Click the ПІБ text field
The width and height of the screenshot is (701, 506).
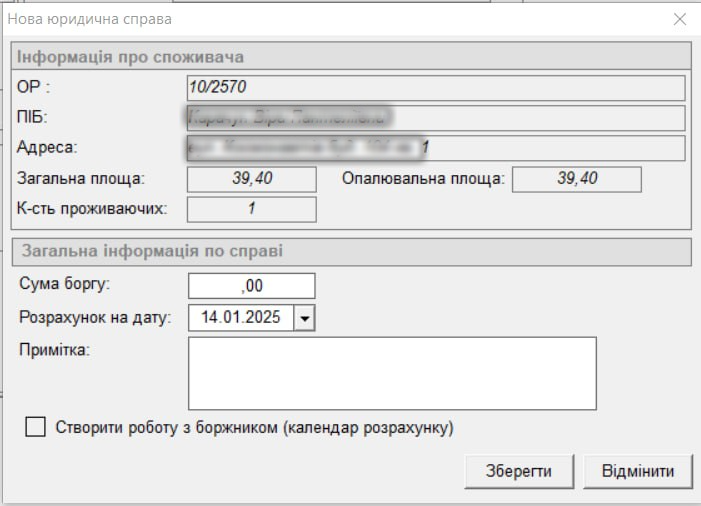[x=435, y=118]
